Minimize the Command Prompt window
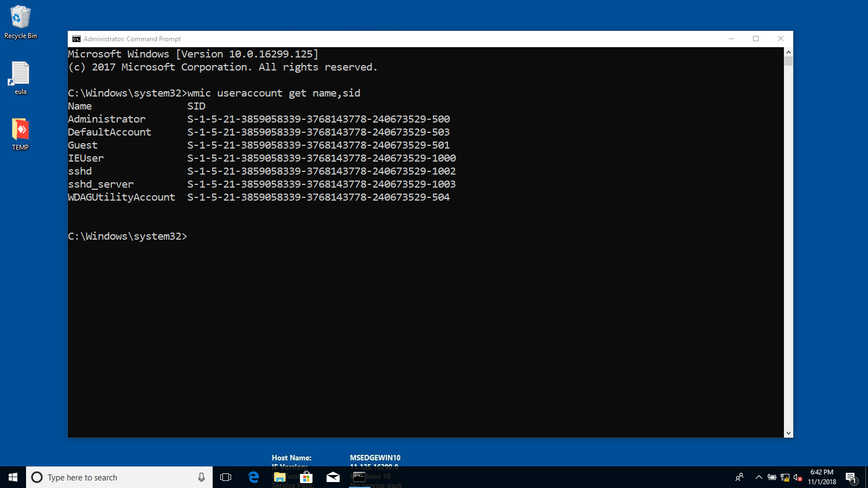Viewport: 868px width, 488px height. point(731,39)
